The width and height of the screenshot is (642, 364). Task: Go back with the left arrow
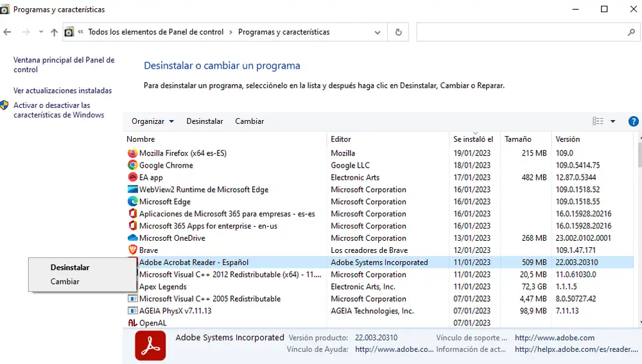pos(7,32)
